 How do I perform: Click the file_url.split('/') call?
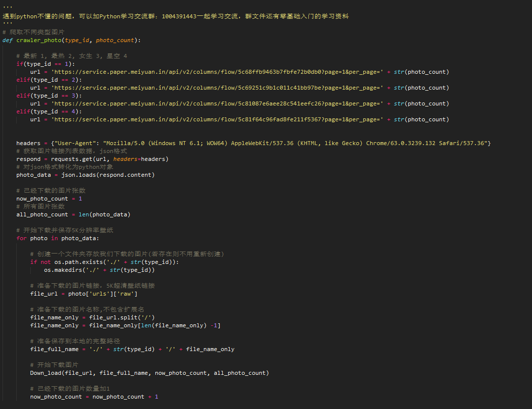tap(122, 317)
